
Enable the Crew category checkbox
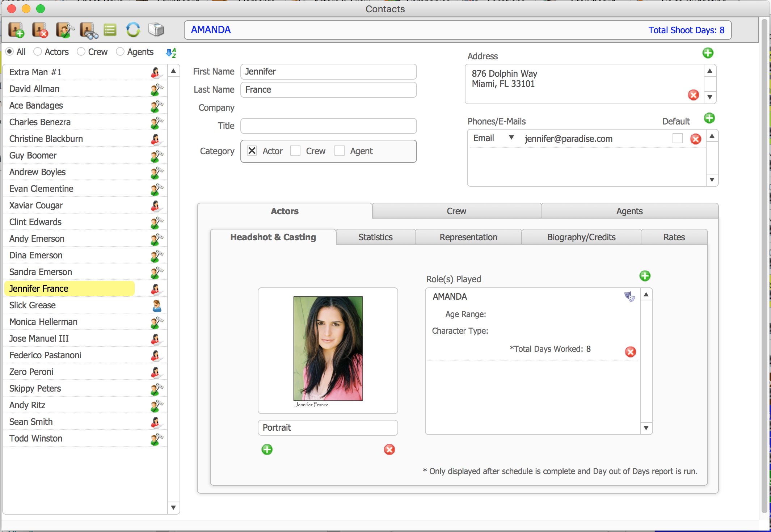pos(295,151)
